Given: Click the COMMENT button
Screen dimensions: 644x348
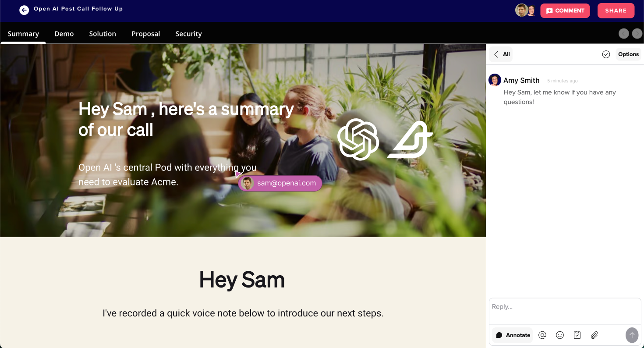Looking at the screenshot, I should (565, 11).
